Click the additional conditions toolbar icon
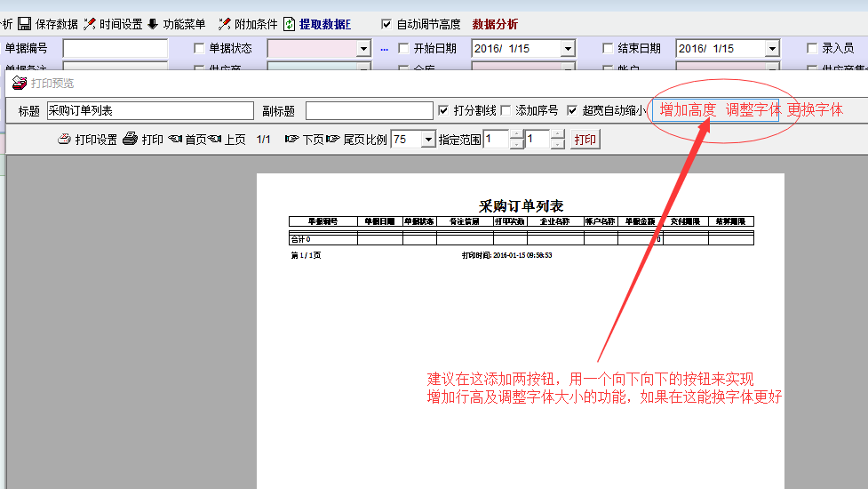Screen dimensions: 868x489 (225, 24)
